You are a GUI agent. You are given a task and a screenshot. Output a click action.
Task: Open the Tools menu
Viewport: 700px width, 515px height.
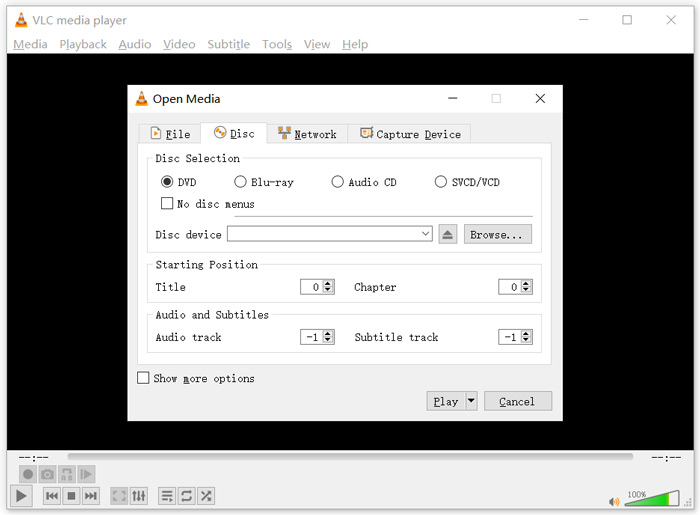tap(277, 44)
